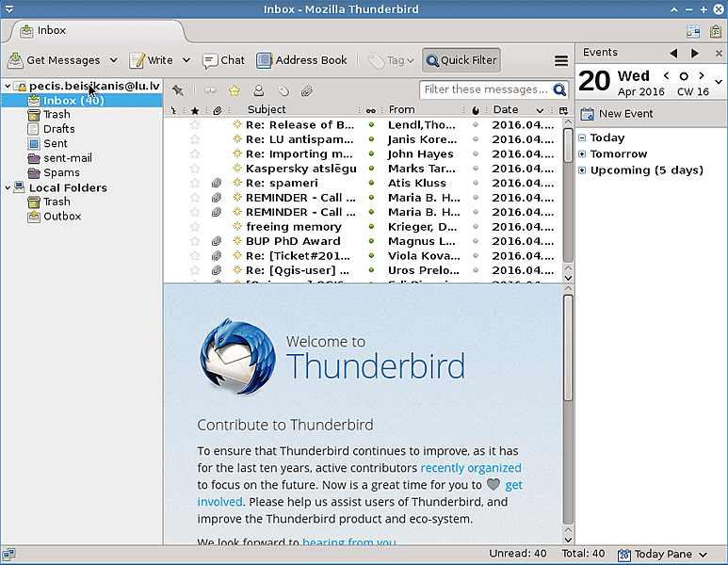Screen dimensions: 728x565
Task: Open message Re: LU antispam
Action: coord(299,139)
